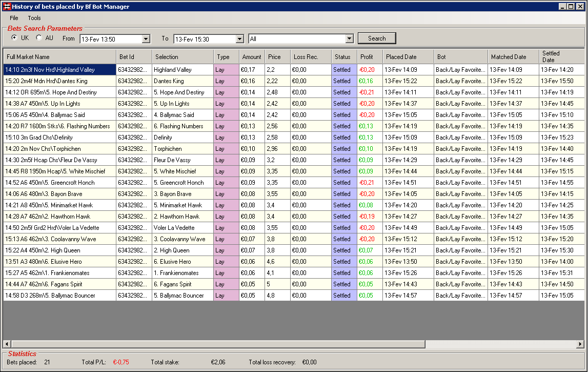Select the 14:58 D3 268m\5. Ballymac Bouncer market
The width and height of the screenshot is (588, 372).
click(59, 296)
